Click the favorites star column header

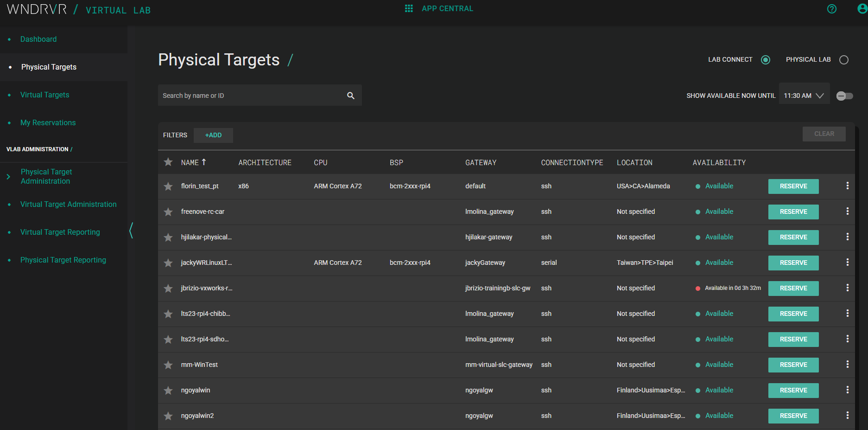coord(168,162)
